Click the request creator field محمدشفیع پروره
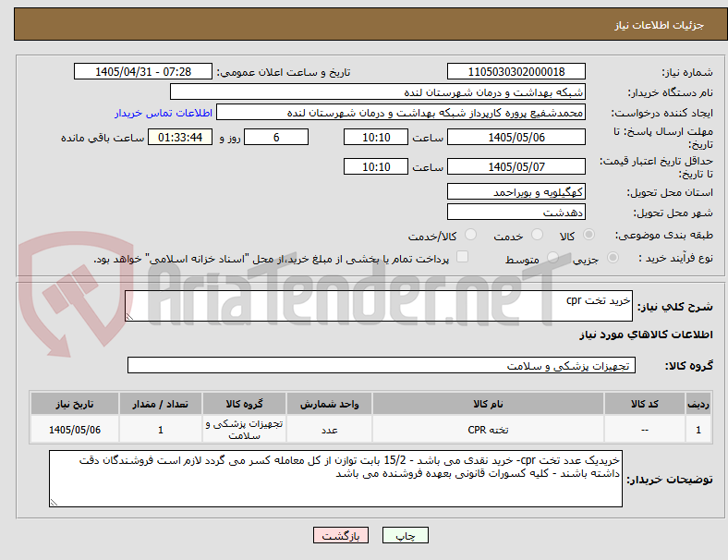Viewport: 728px width, 560px height. tap(401, 113)
